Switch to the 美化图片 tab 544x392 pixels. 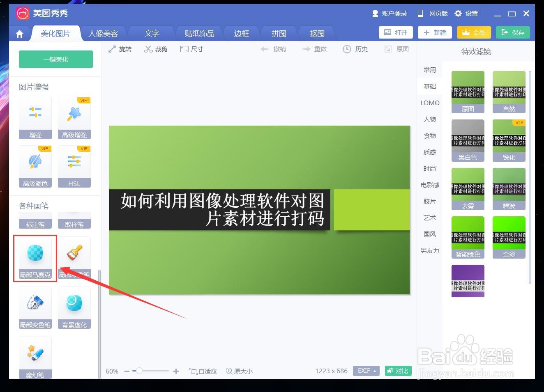point(55,34)
